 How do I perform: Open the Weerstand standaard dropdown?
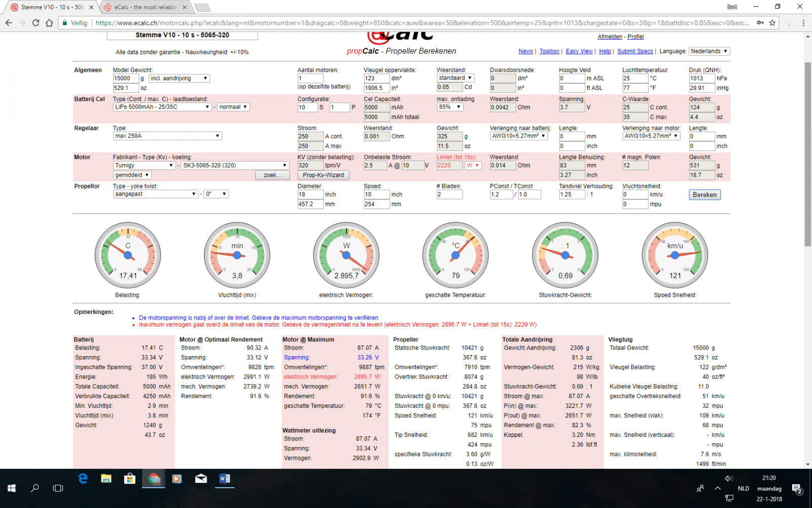pos(455,78)
